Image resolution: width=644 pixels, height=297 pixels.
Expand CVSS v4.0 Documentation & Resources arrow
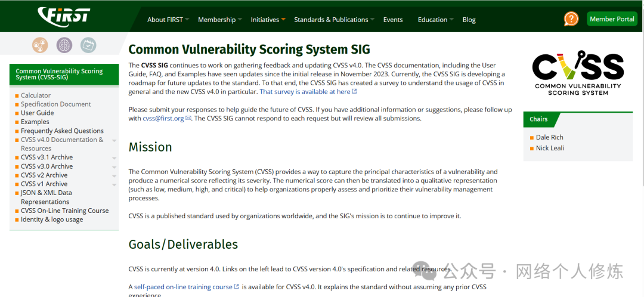(x=114, y=141)
